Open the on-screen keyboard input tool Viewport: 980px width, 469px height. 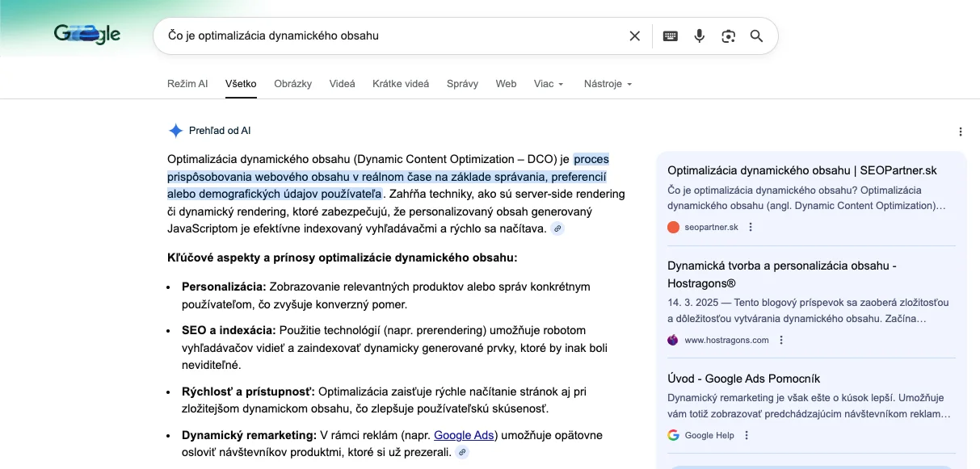point(670,36)
